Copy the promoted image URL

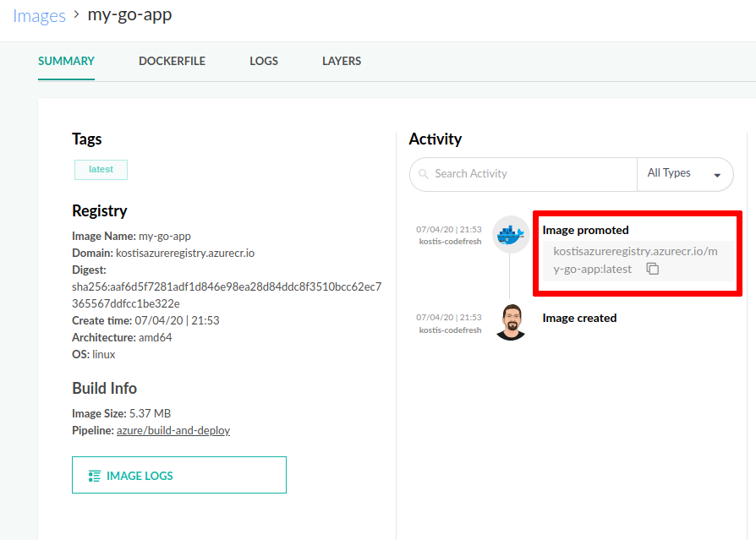point(652,269)
